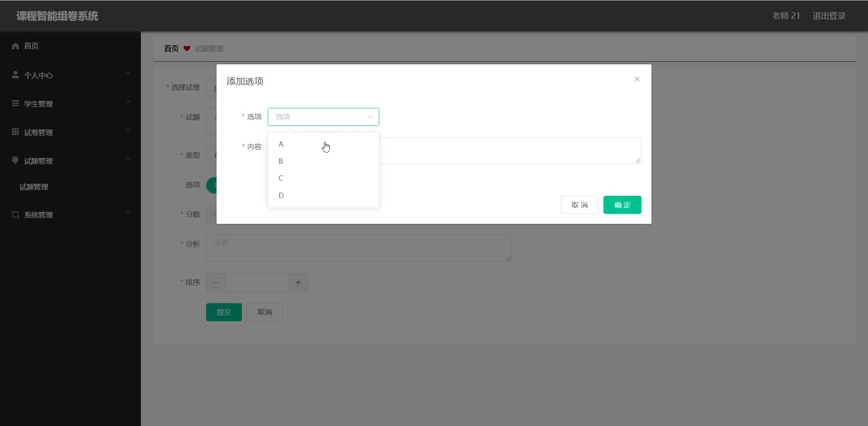Click the heart breadcrumb separator icon
The height and width of the screenshot is (426, 868).
click(187, 48)
